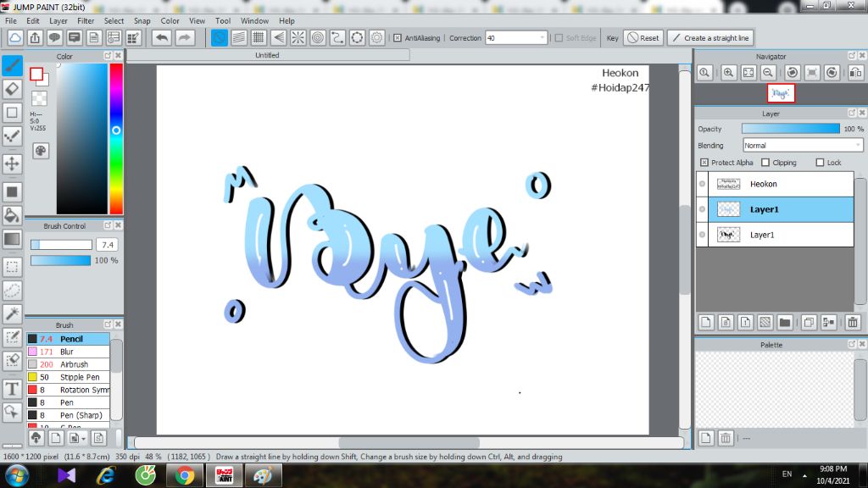Switch to the Untitled canvas tab
Screen dimensions: 868x488
(268, 55)
